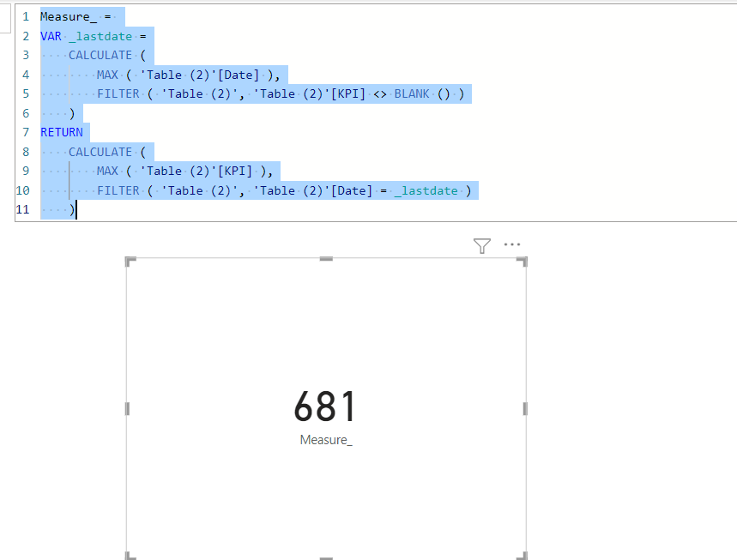Click CALCULATE on line 3
This screenshot has width=737, height=560.
tap(100, 56)
